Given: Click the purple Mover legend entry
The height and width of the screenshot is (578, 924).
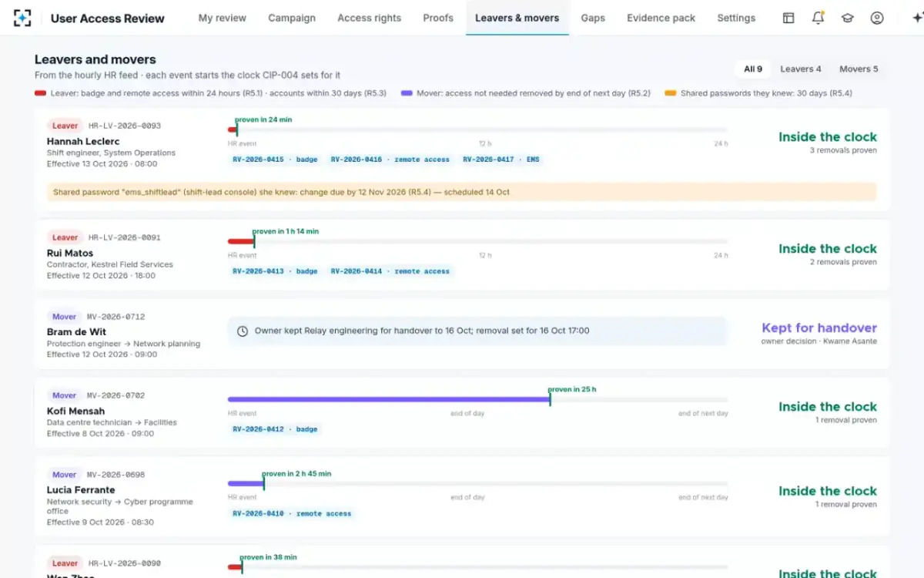Looking at the screenshot, I should tap(526, 93).
